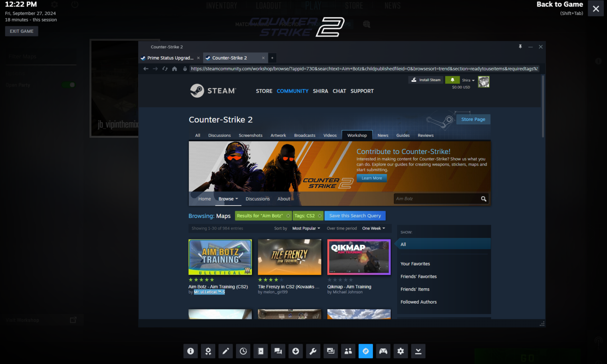Image resolution: width=607 pixels, height=364 pixels.
Task: Click the EXIT GAME button
Action: pos(22,31)
